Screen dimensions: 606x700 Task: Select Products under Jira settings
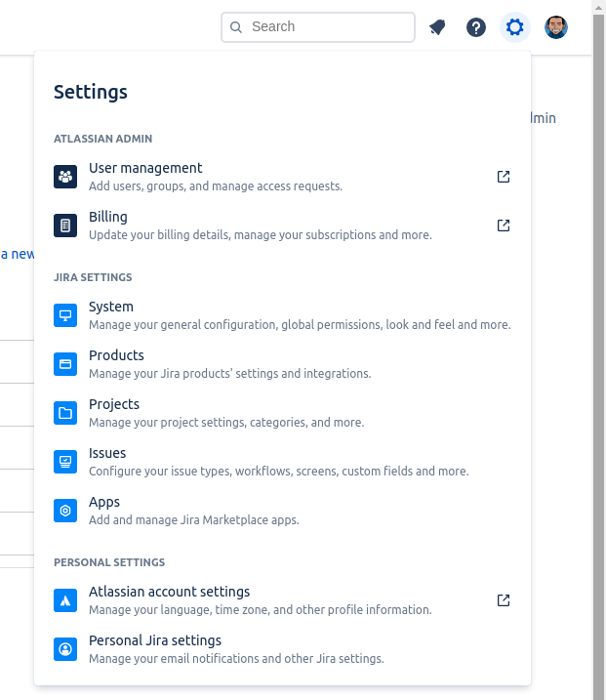click(x=282, y=364)
